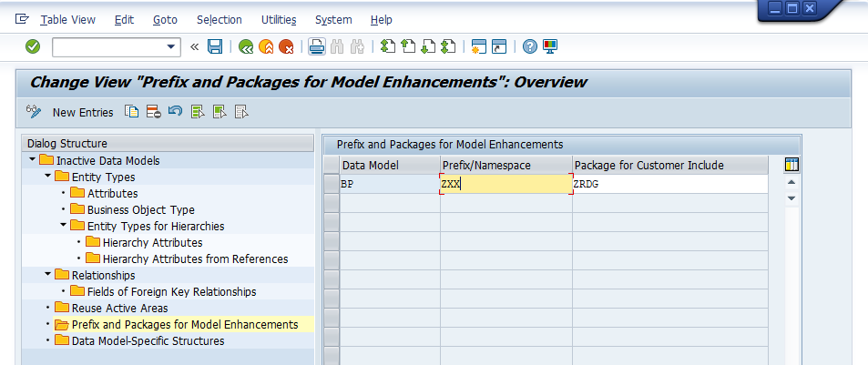Click row selector for BP row
The image size is (868, 365).
pyautogui.click(x=331, y=185)
